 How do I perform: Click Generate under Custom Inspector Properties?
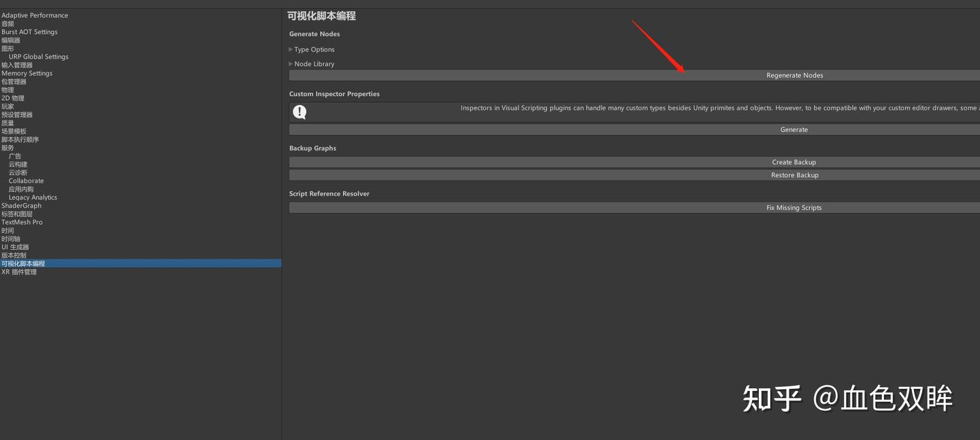tap(794, 129)
